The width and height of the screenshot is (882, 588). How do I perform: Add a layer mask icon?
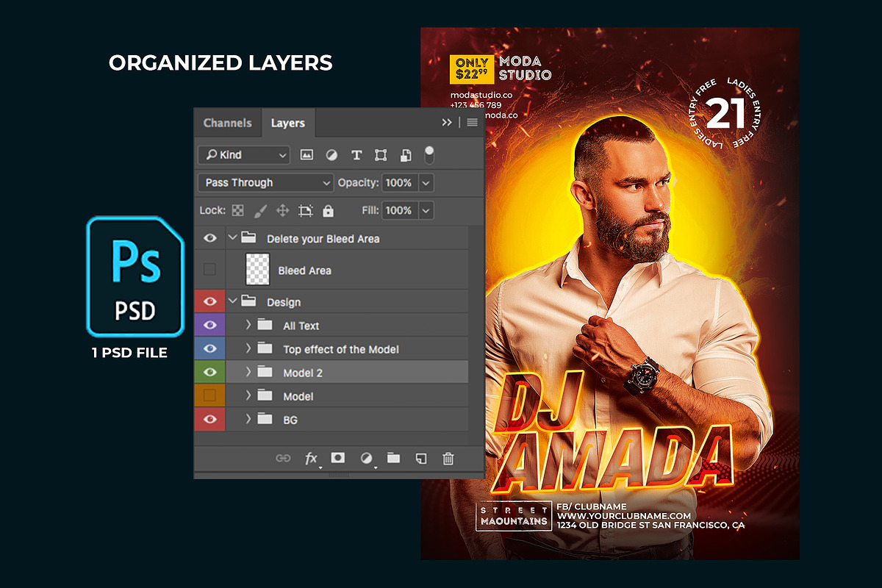(x=337, y=458)
